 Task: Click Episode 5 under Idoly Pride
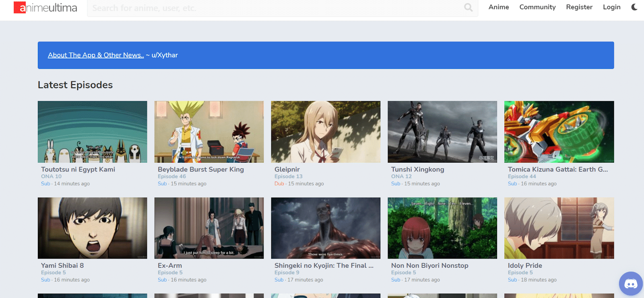[520, 273]
